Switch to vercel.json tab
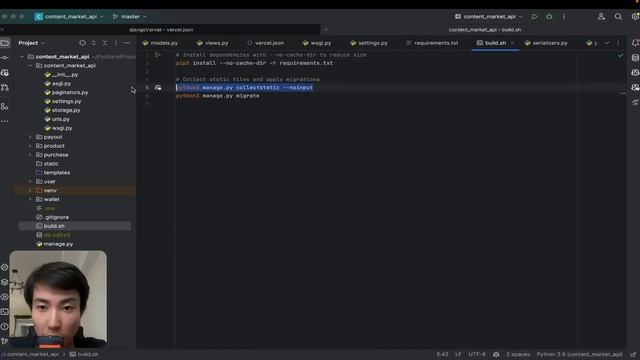 point(265,43)
